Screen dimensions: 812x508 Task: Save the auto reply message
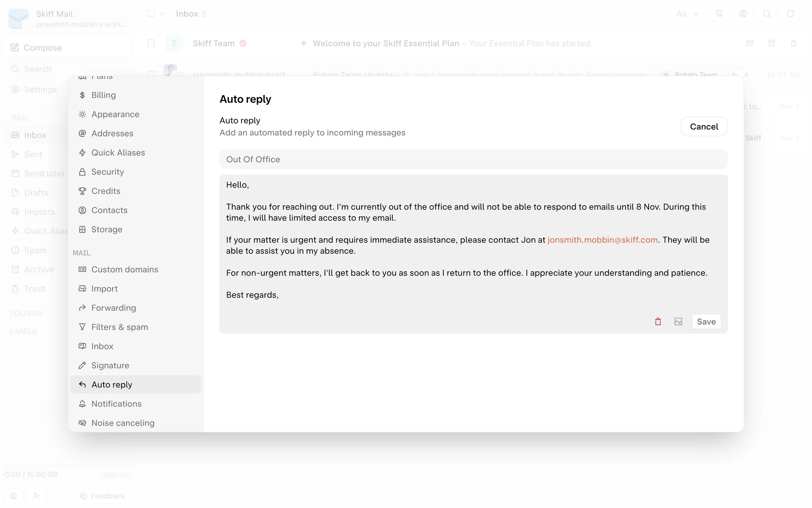point(706,322)
